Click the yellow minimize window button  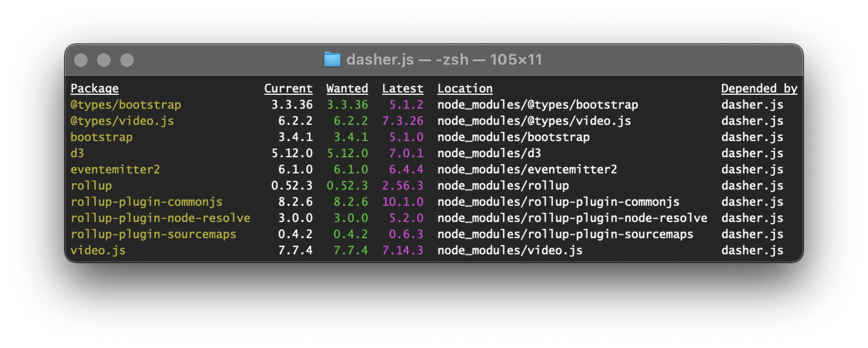click(104, 60)
